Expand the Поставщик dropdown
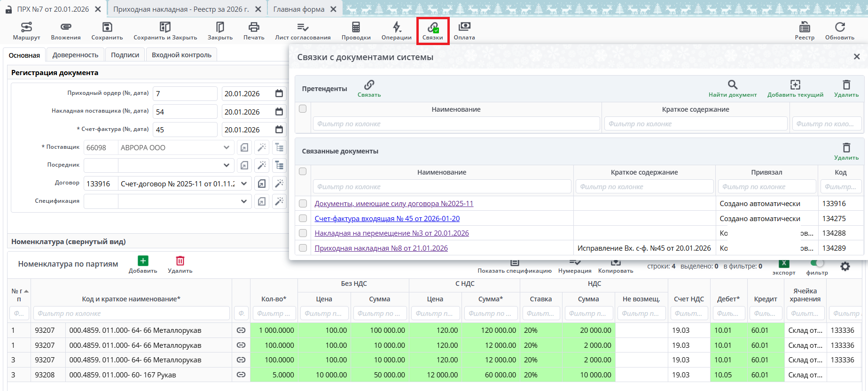 tap(227, 147)
